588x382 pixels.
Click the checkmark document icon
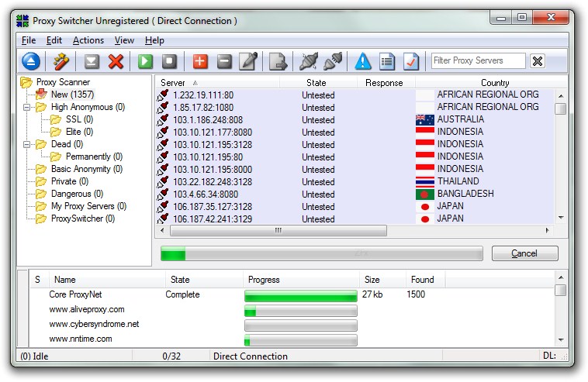pos(411,61)
